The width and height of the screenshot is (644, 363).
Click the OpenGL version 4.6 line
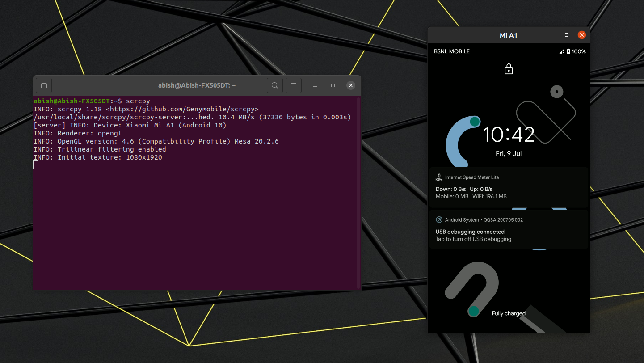point(156,141)
